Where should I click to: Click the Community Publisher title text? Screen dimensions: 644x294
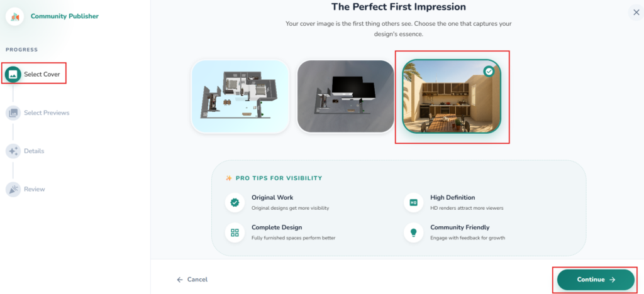(x=64, y=16)
